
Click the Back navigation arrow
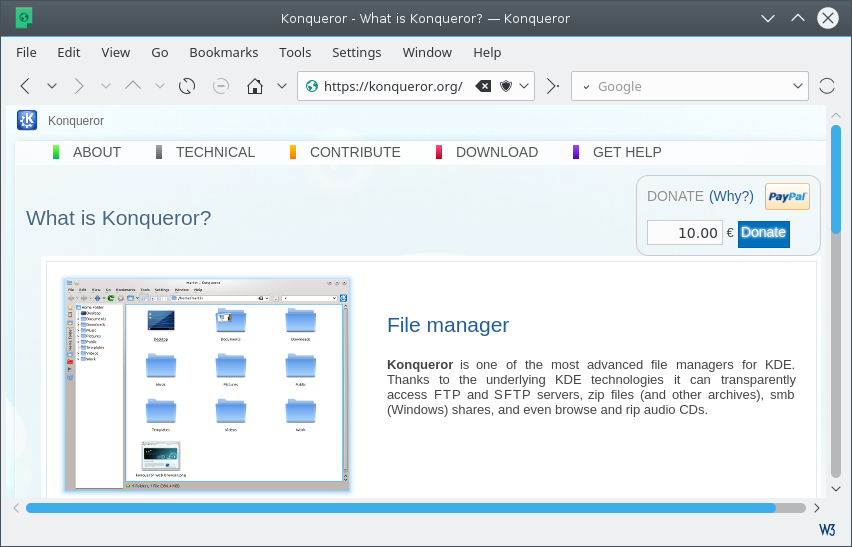[26, 86]
